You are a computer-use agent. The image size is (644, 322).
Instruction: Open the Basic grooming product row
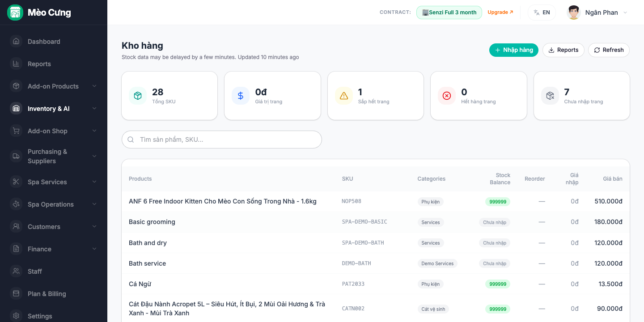tap(376, 222)
